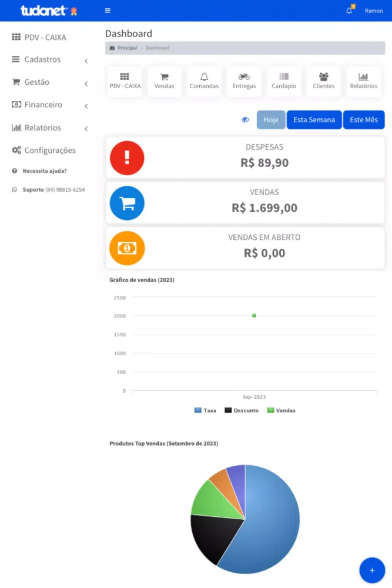Click the tudonet logo
The image size is (392, 588).
[x=49, y=11]
